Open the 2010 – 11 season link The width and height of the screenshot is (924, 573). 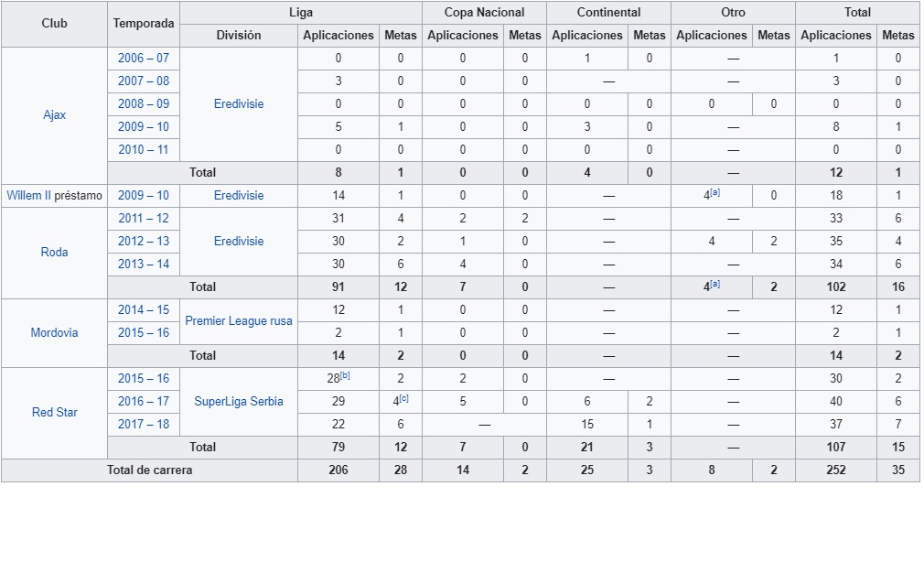click(x=144, y=150)
